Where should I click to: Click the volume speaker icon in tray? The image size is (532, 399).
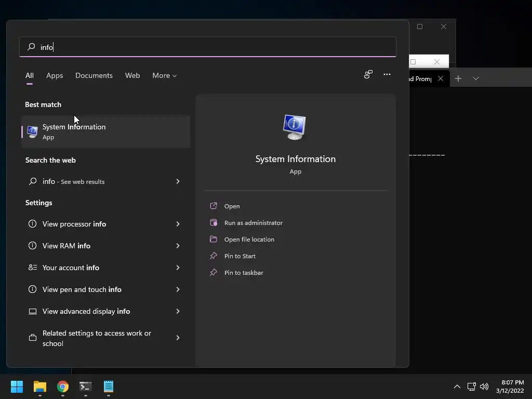click(484, 387)
